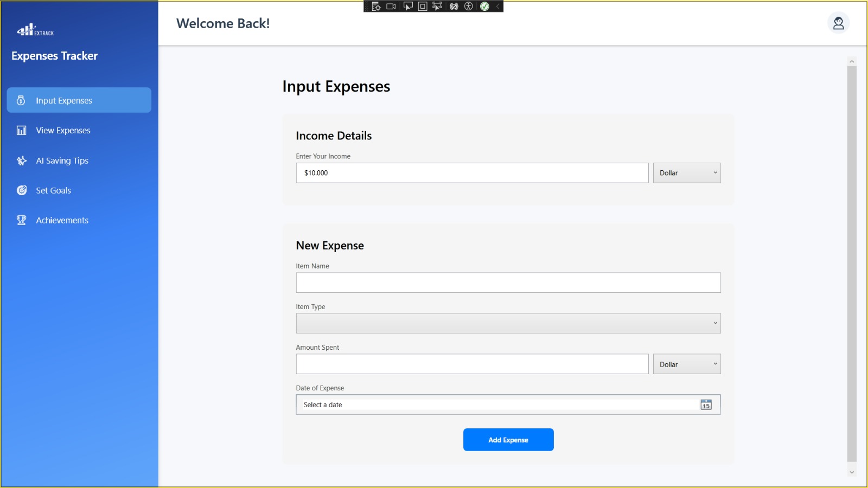
Task: Navigate to the Set Goals page
Action: click(x=53, y=191)
